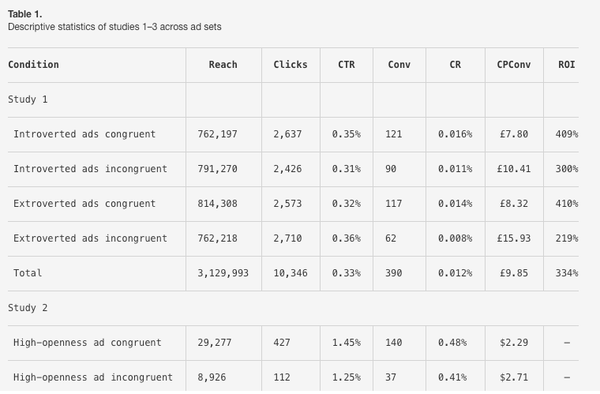The image size is (600, 394).
Task: Select the Total row label
Action: [x=28, y=273]
